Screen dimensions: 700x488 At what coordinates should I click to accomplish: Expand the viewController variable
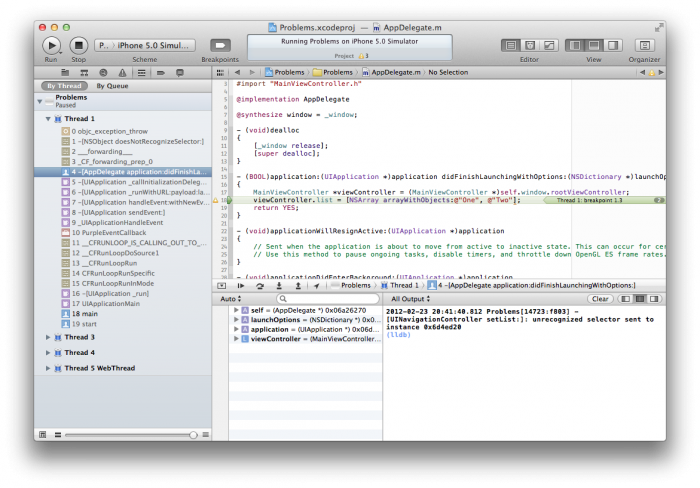(236, 339)
